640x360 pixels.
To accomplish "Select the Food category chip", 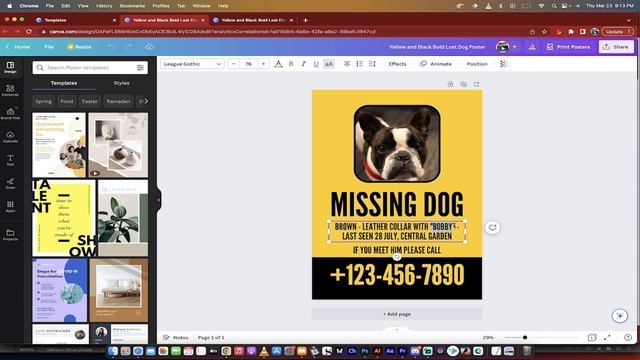I will [67, 101].
